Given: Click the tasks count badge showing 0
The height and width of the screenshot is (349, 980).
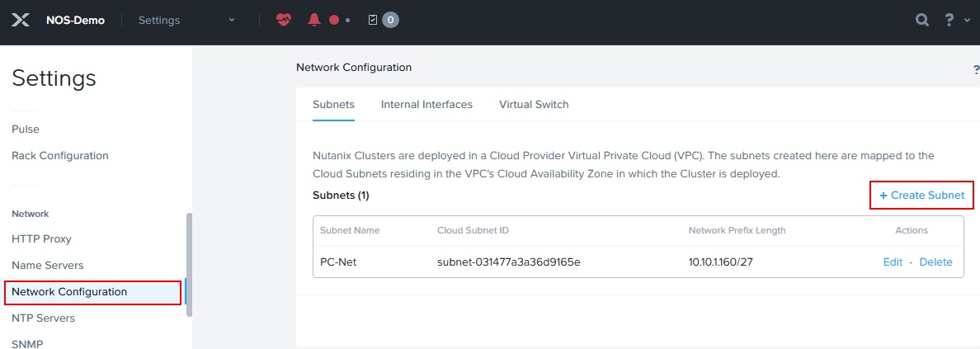Looking at the screenshot, I should 391,20.
